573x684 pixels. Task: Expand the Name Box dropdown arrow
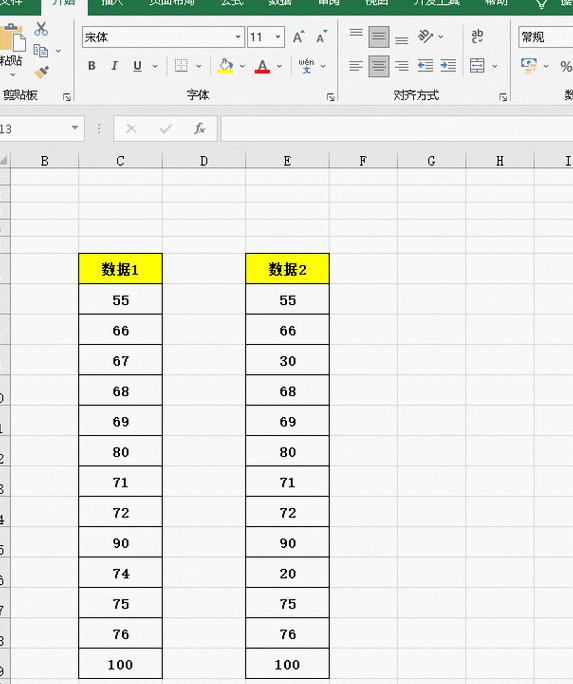[x=75, y=128]
